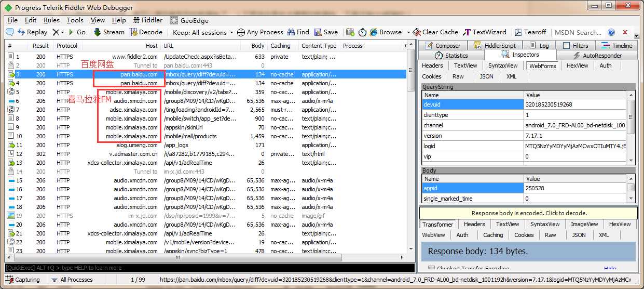Image resolution: width=644 pixels, height=289 pixels.
Task: Click the timer clock toolbar icon
Action: tap(362, 32)
